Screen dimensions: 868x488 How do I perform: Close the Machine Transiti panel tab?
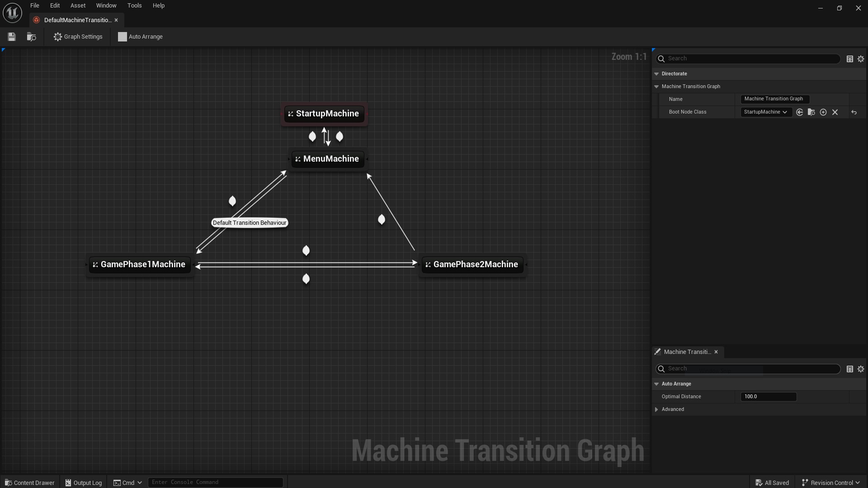(x=716, y=352)
